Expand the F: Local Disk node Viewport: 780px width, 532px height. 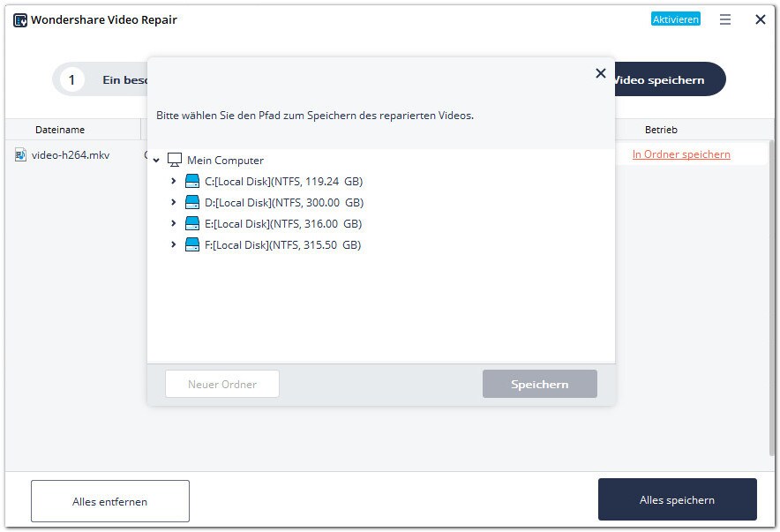[x=173, y=245]
